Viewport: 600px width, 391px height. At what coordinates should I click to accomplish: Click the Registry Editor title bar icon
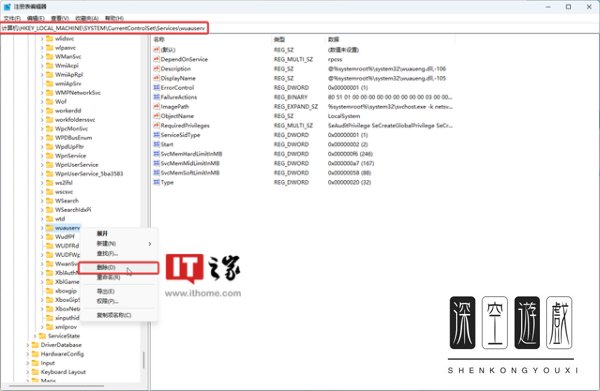(7, 7)
